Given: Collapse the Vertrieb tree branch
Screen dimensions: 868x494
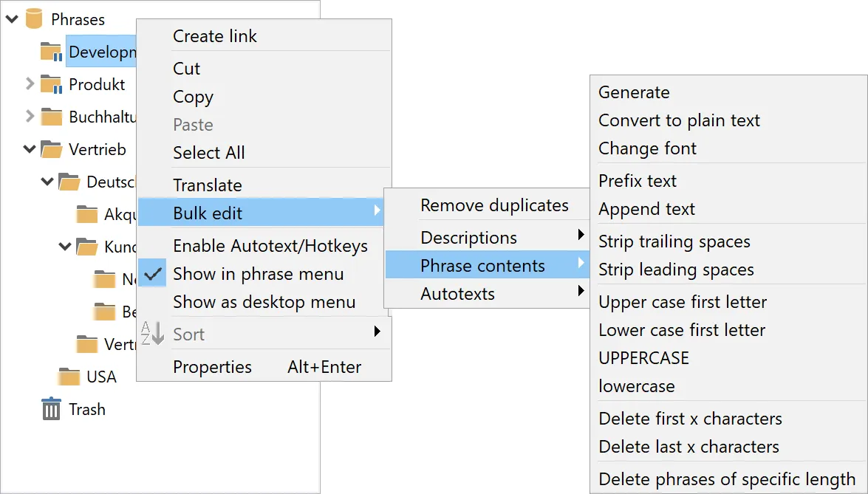Looking at the screenshot, I should click(30, 149).
